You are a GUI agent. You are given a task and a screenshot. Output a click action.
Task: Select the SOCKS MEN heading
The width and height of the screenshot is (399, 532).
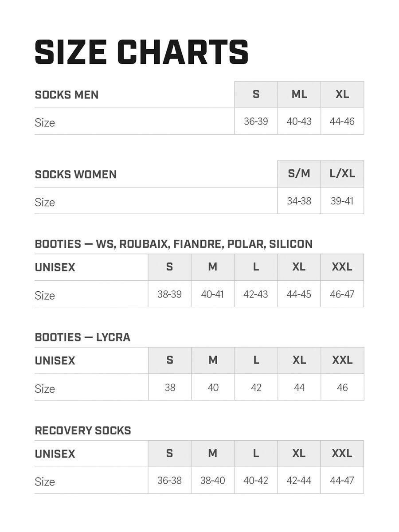point(66,95)
